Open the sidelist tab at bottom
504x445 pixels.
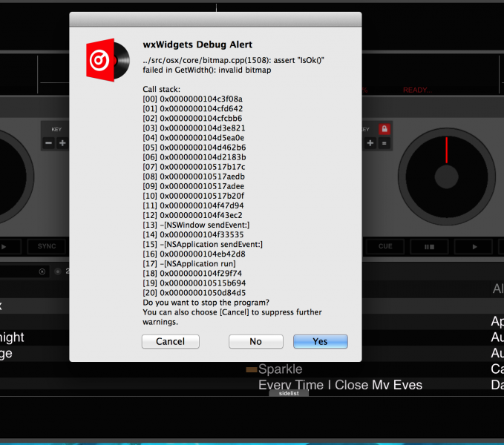[288, 393]
